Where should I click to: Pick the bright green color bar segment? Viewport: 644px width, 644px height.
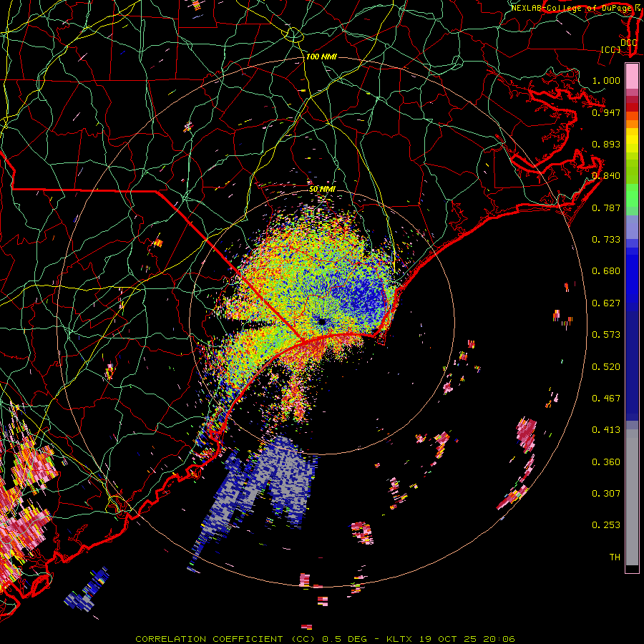tap(632, 195)
